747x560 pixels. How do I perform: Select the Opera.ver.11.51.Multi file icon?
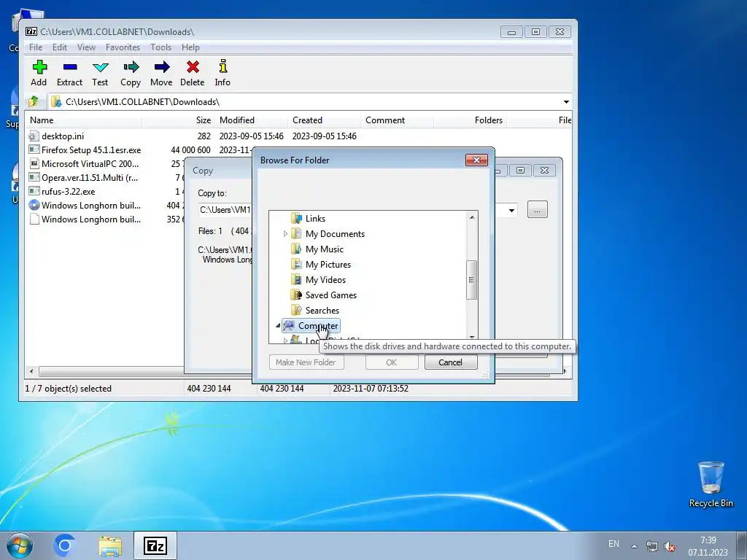click(34, 178)
